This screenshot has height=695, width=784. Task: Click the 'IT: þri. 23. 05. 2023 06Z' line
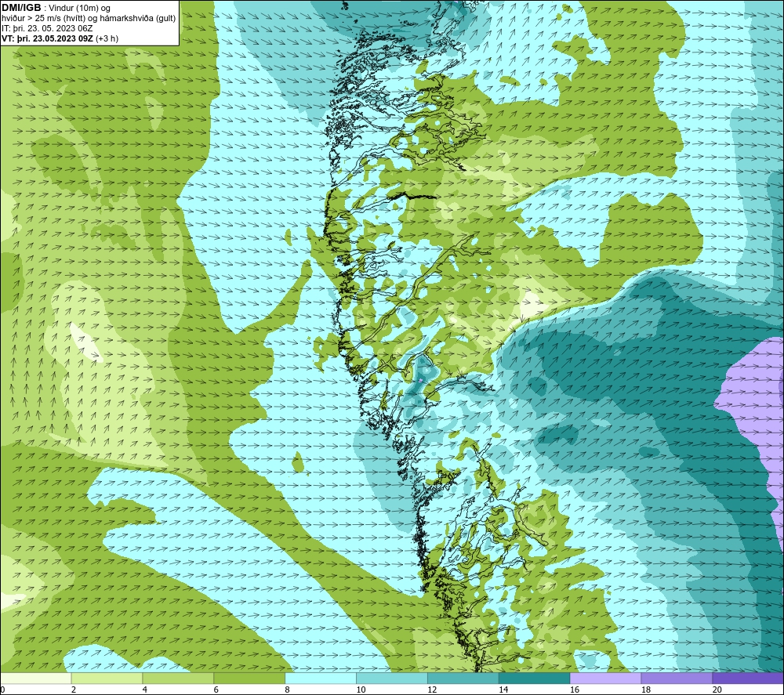click(47, 28)
